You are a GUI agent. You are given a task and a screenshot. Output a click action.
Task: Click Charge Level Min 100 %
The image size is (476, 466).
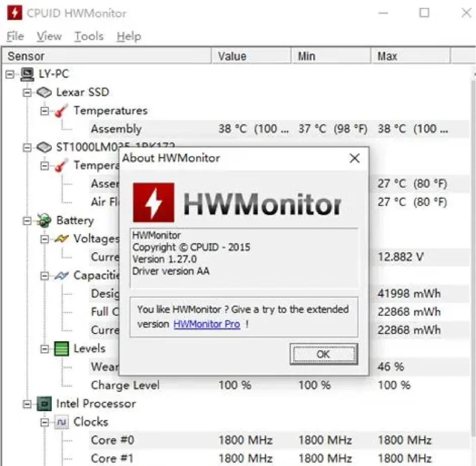pyautogui.click(x=314, y=385)
